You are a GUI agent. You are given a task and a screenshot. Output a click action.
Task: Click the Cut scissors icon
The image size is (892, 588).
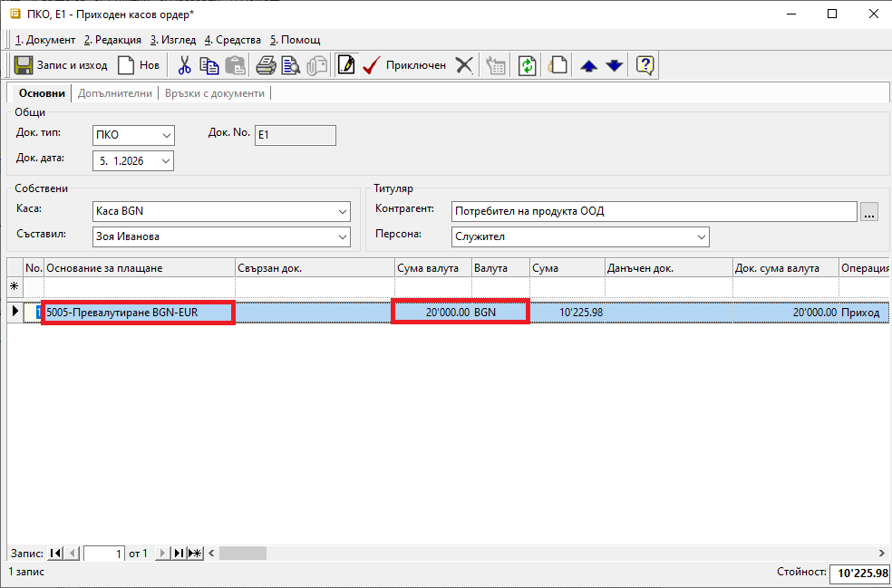[x=184, y=65]
